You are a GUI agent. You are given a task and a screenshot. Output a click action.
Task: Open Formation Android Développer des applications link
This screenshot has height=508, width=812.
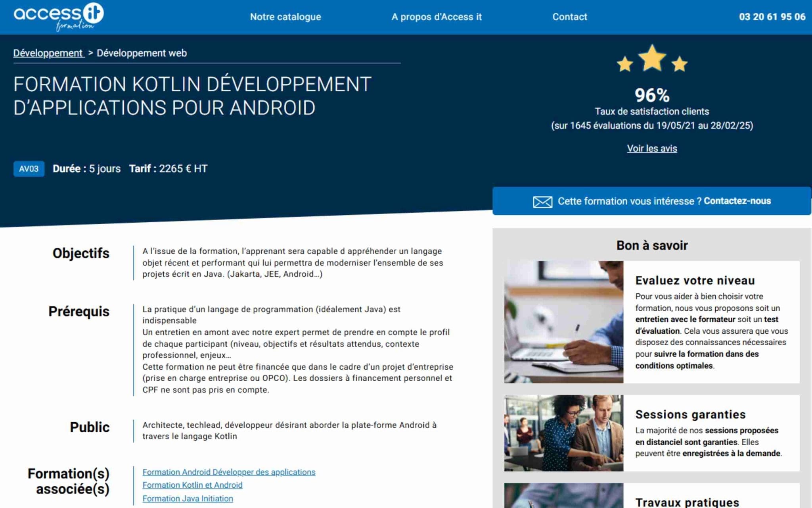(x=229, y=472)
